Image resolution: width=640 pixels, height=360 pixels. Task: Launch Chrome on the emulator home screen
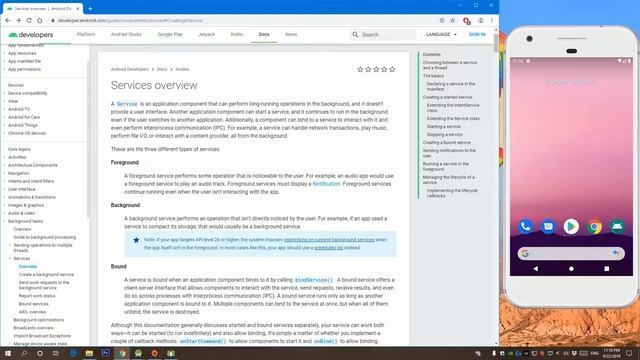[x=594, y=227]
